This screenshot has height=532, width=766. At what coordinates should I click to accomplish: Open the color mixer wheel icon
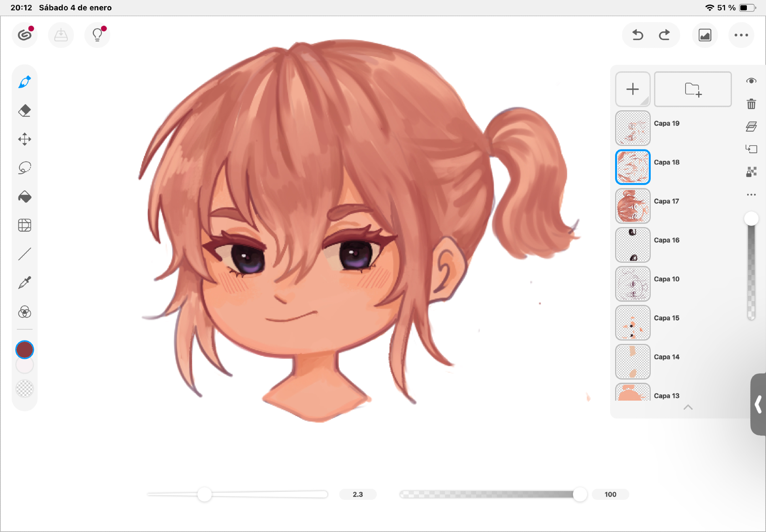tap(25, 312)
